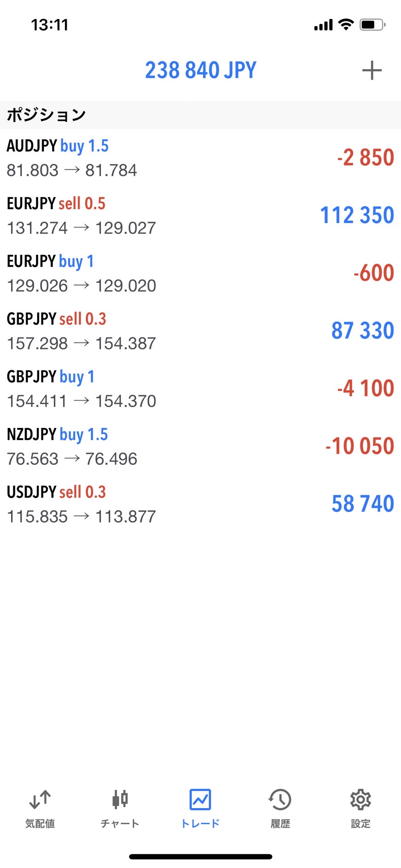Tap the ポジション section header
The image size is (401, 868).
pyautogui.click(x=46, y=115)
